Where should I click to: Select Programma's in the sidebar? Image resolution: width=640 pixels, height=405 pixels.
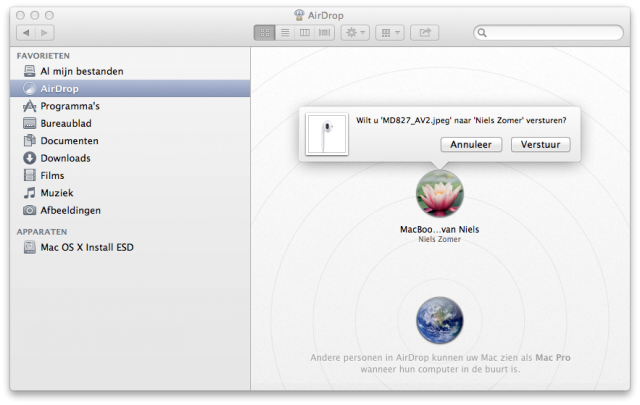pos(69,106)
